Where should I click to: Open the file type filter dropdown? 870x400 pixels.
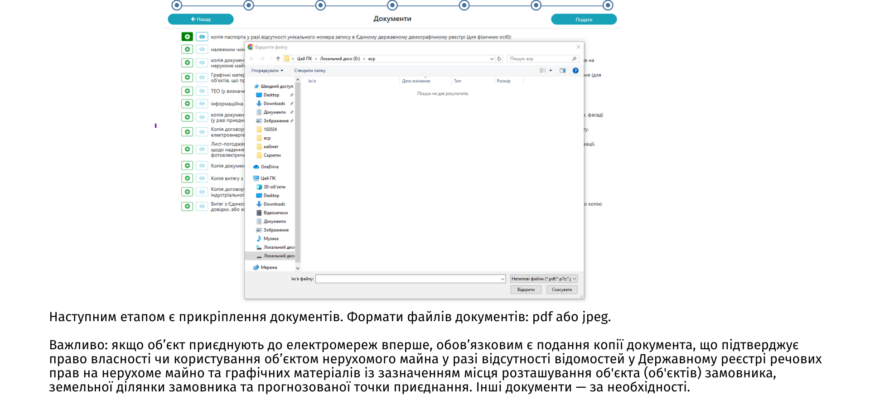click(544, 279)
